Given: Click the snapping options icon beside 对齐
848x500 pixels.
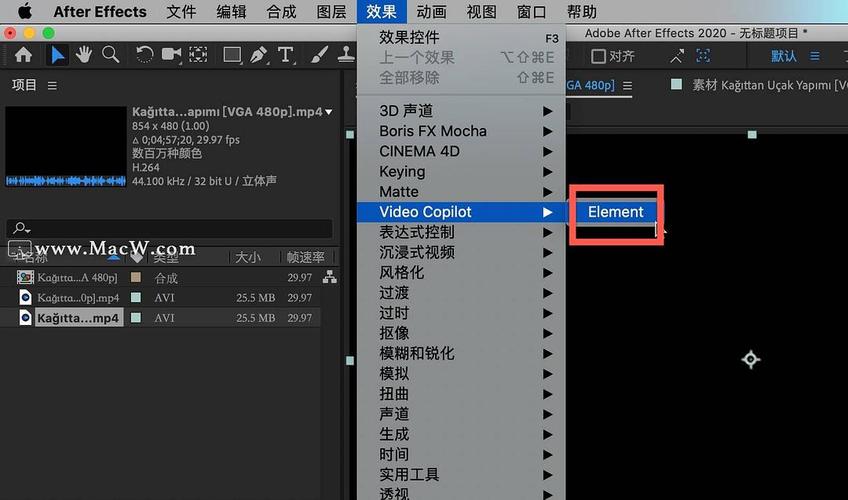Looking at the screenshot, I should tap(677, 56).
